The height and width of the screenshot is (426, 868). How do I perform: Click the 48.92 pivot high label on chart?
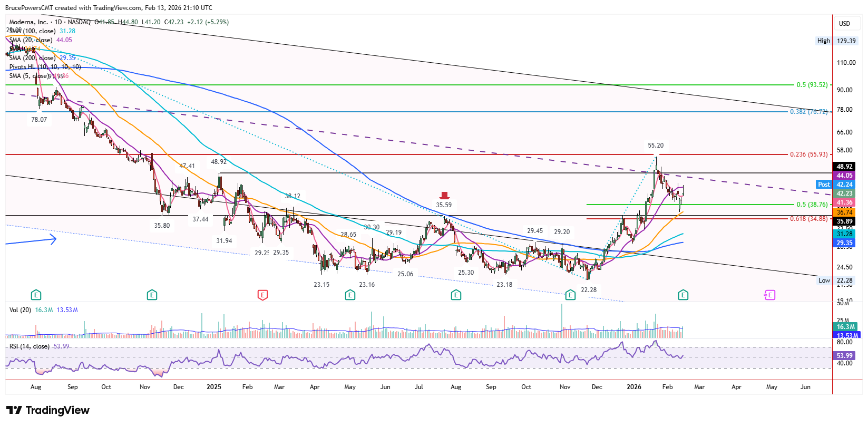(x=219, y=162)
